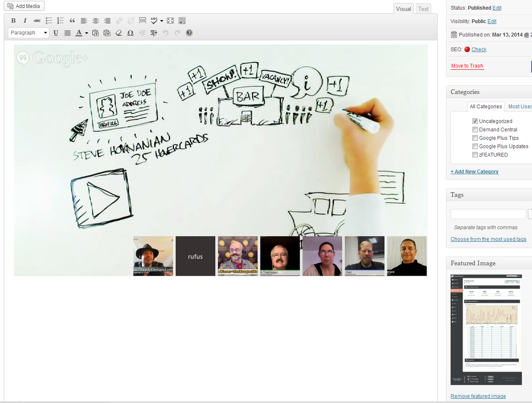This screenshot has width=532, height=403.
Task: Toggle bold formatting in the editor toolbar
Action: point(13,21)
